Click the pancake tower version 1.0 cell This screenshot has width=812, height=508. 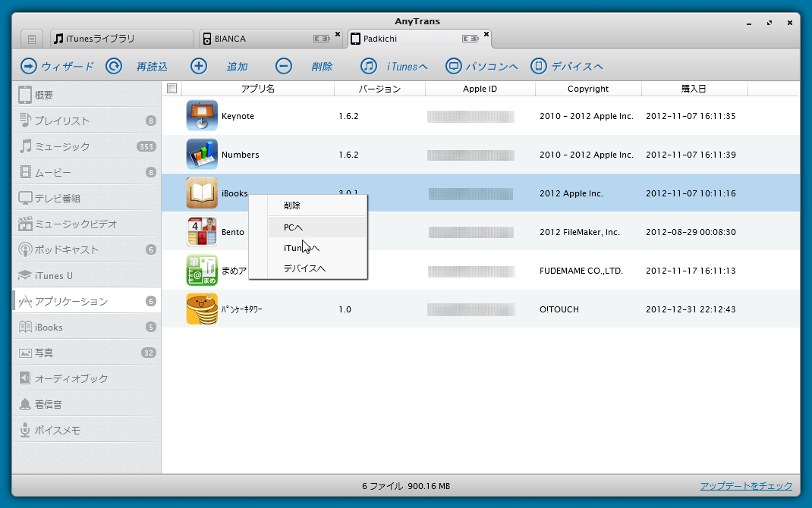[x=345, y=309]
